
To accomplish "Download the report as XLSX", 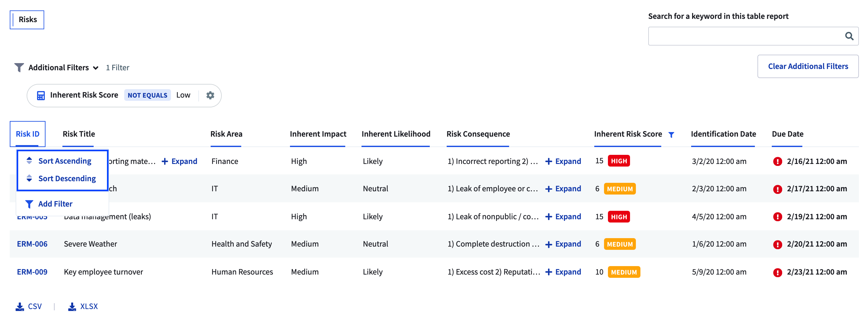I will pos(83,306).
